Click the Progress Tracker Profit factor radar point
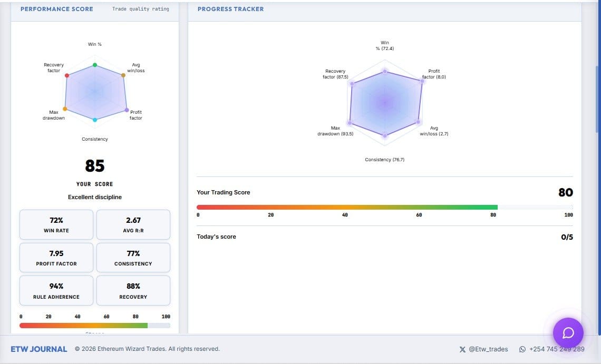The width and height of the screenshot is (601, 364). coord(422,81)
